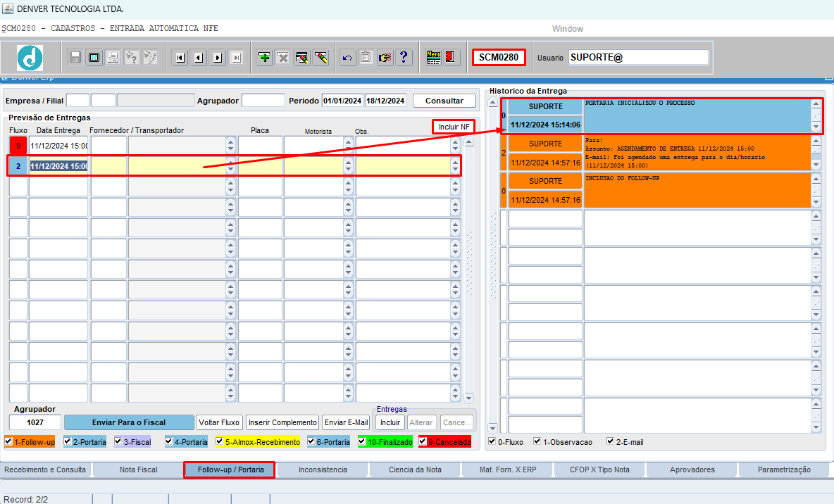Click Enviar Para o Fiscal button
The image size is (834, 504).
tap(129, 422)
